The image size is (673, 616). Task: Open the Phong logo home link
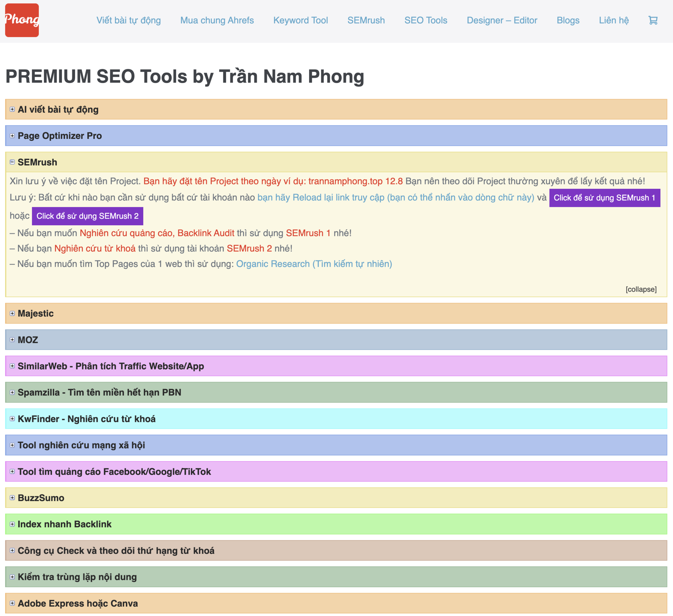click(x=22, y=20)
